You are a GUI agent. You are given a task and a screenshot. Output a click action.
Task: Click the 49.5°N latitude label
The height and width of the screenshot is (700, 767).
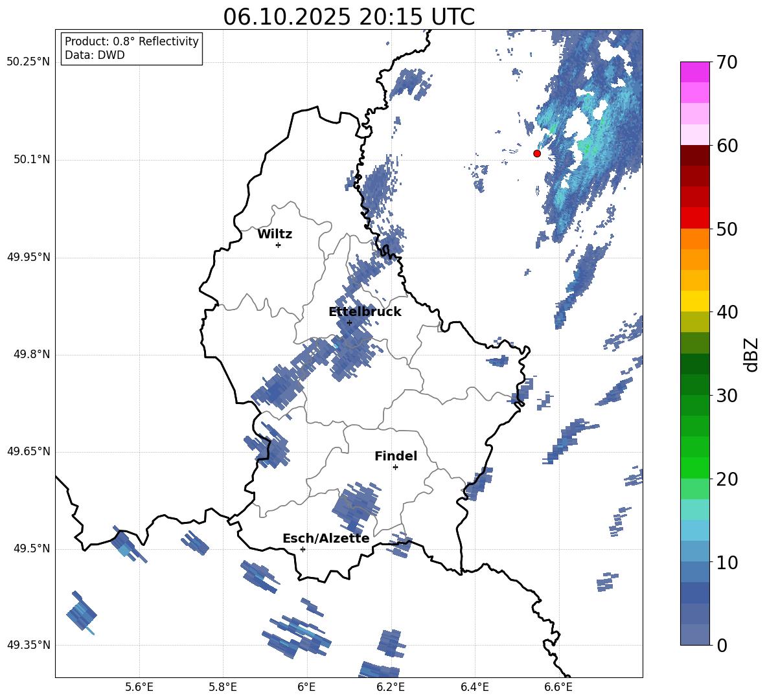(32, 548)
